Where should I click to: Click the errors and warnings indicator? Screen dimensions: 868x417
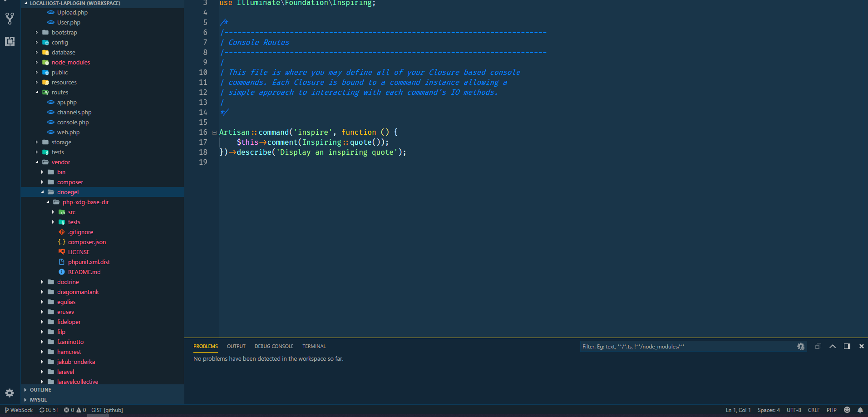76,410
